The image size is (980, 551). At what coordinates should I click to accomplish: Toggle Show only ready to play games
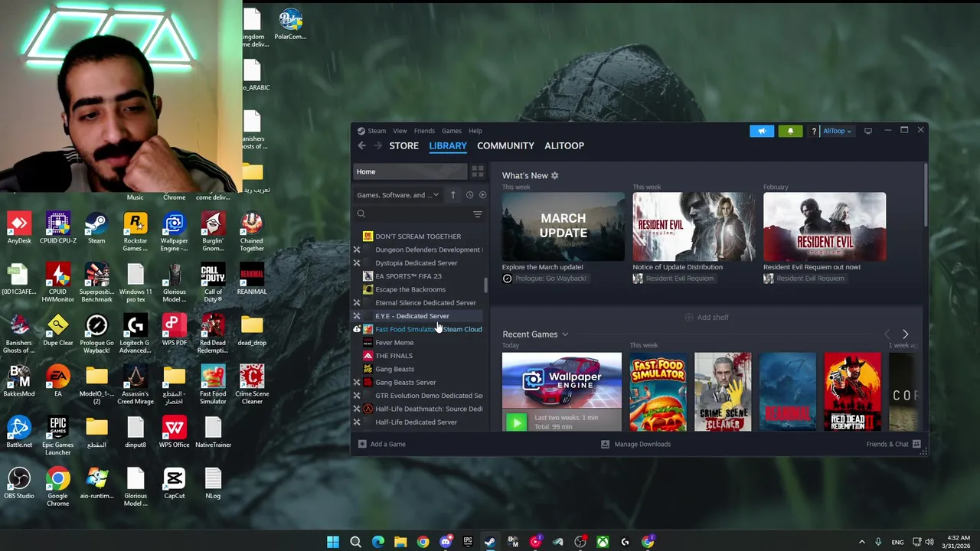pyautogui.click(x=482, y=195)
